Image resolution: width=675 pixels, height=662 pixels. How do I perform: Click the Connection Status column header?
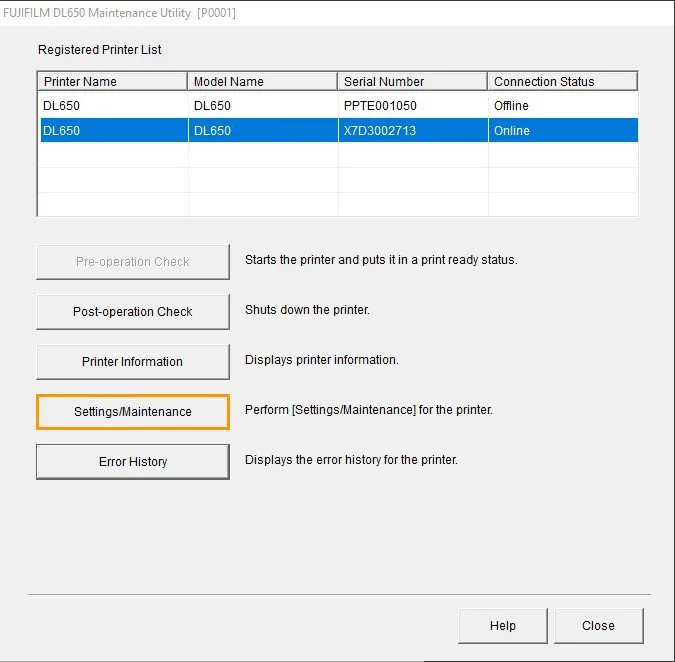(563, 81)
